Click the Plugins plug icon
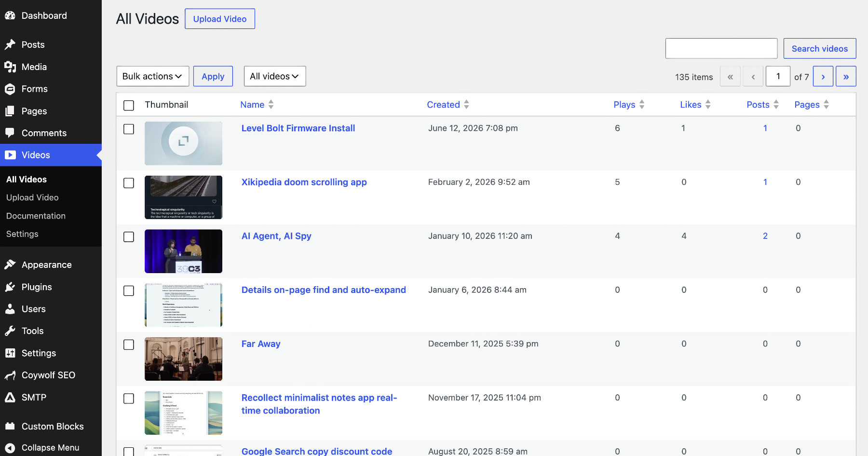868x456 pixels. click(10, 287)
